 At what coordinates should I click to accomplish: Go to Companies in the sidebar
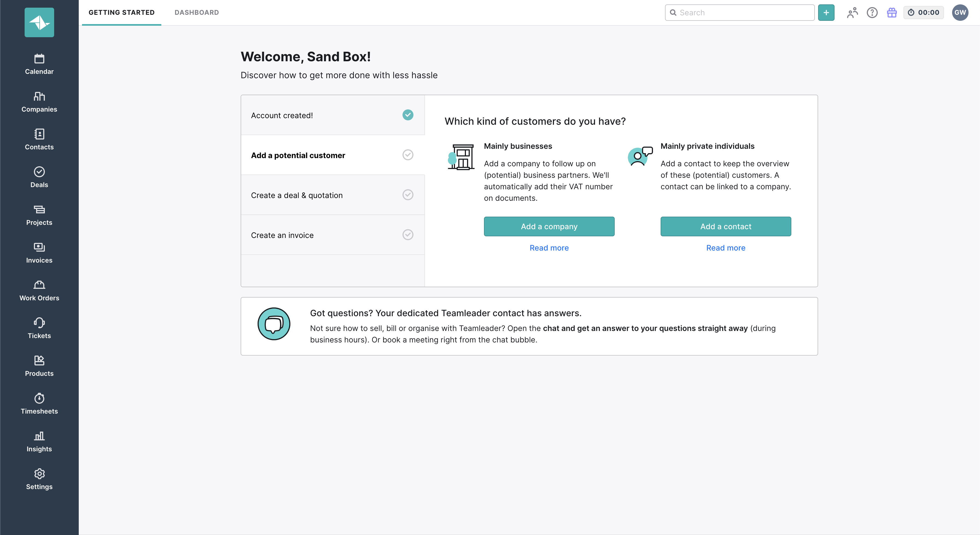coord(39,102)
